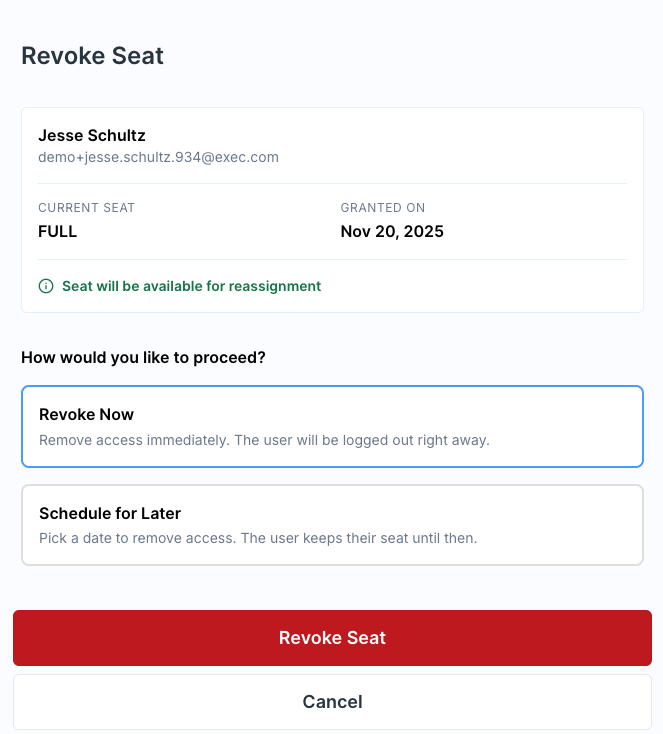Click the demo+jesse.schultz.934@exec.com email address

click(158, 157)
